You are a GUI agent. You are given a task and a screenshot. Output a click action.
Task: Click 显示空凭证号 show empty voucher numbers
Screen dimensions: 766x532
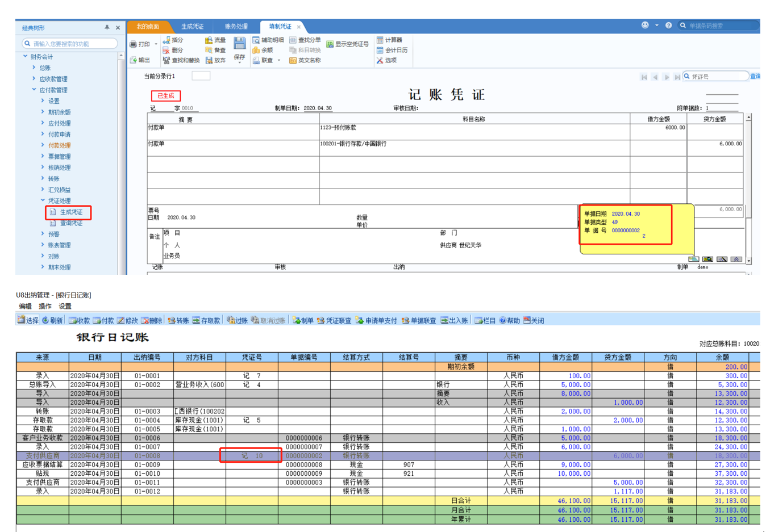coord(347,44)
